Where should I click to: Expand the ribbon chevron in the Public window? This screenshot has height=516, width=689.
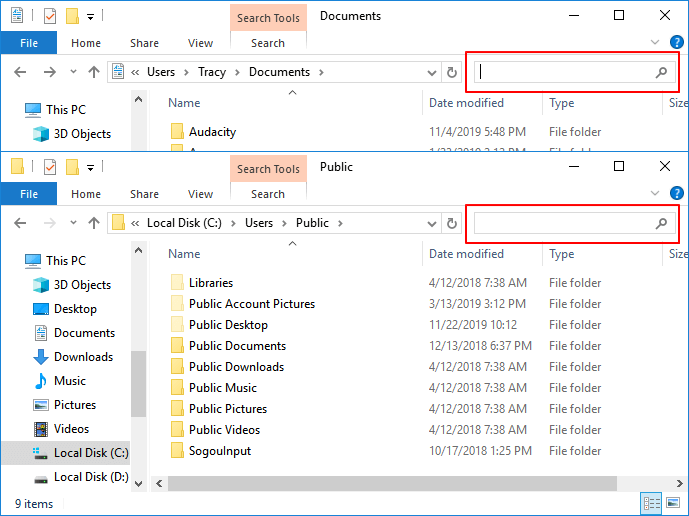[657, 192]
